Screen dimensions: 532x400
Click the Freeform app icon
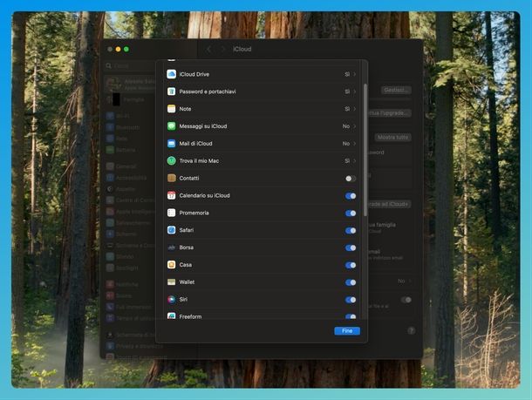(x=171, y=316)
